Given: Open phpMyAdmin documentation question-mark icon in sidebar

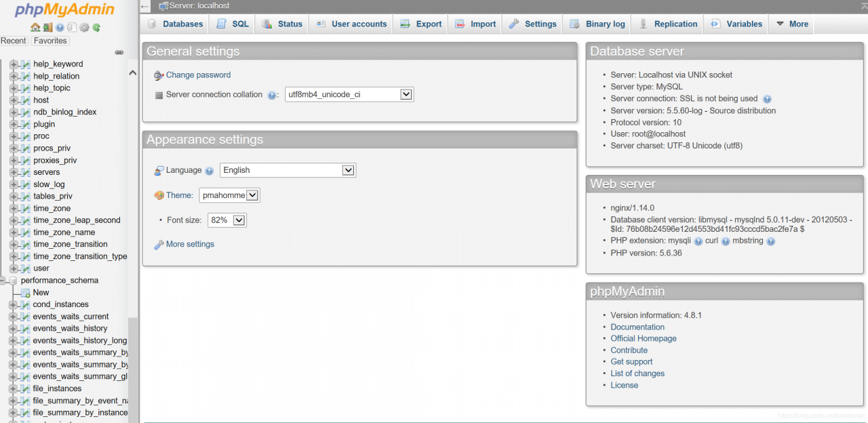Looking at the screenshot, I should 60,28.
